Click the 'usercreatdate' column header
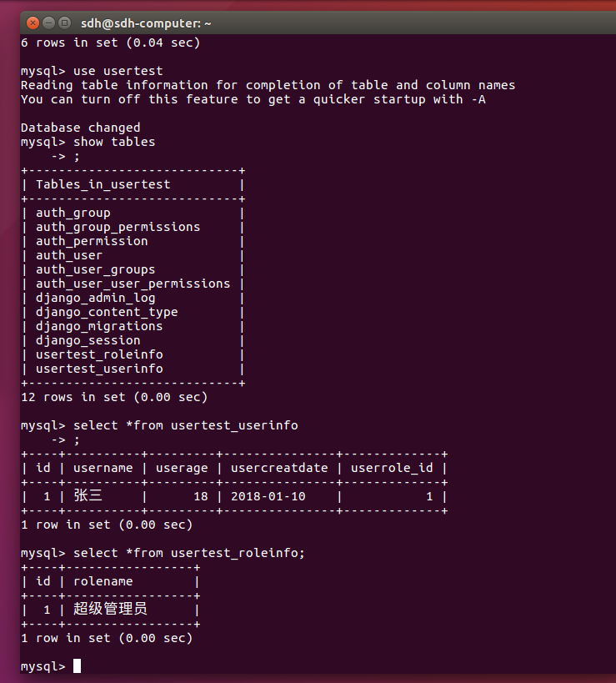 click(x=279, y=468)
